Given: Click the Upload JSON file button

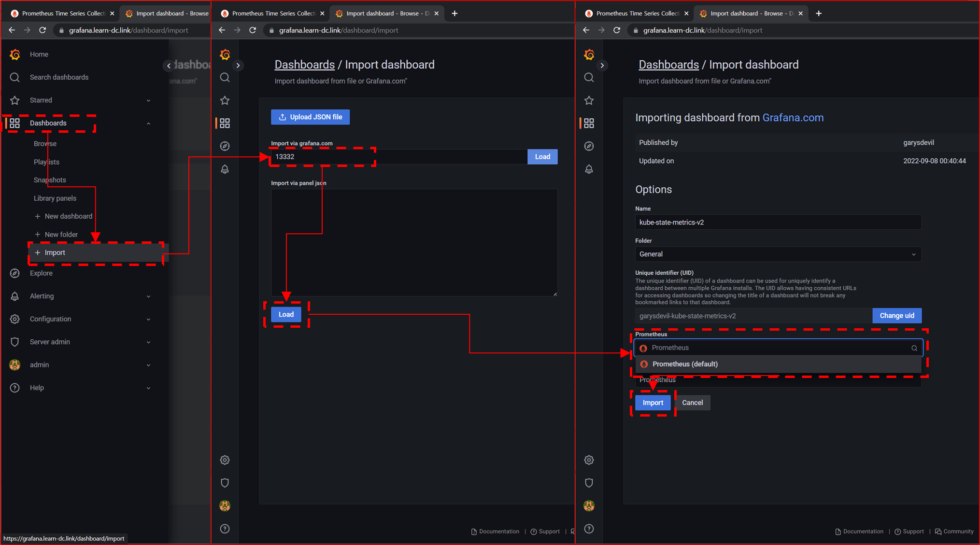Looking at the screenshot, I should (310, 117).
